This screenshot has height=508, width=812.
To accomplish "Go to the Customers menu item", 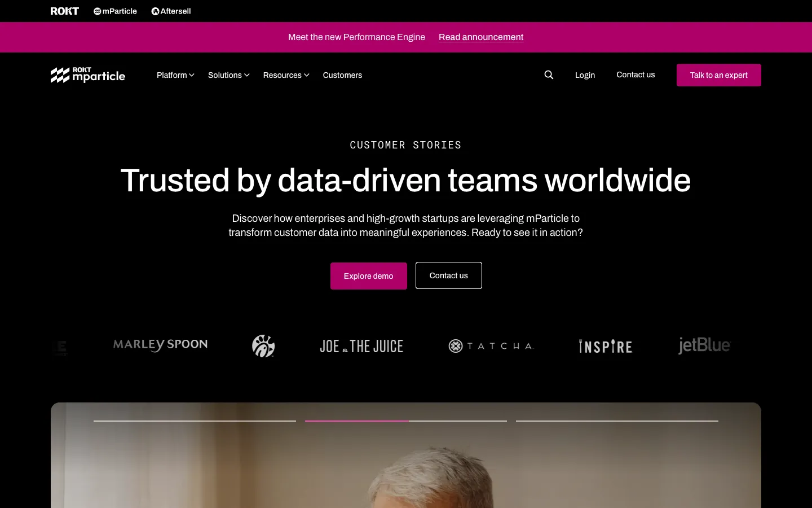I will click(342, 75).
